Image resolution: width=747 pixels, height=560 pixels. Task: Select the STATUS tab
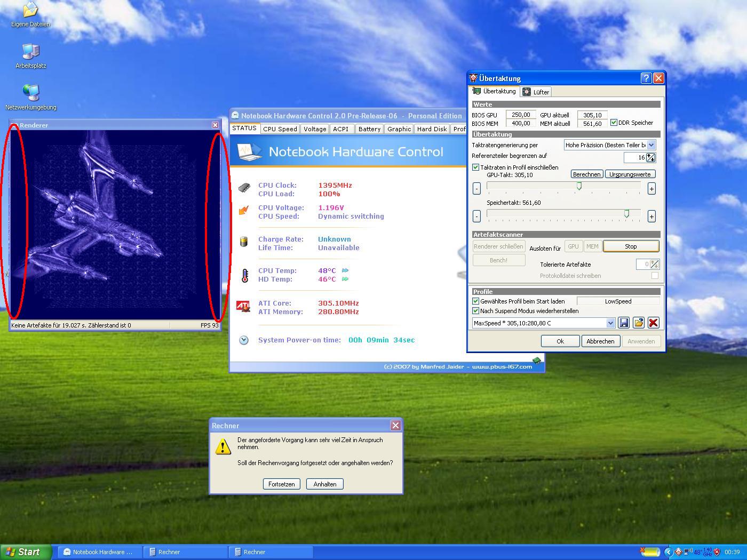(x=244, y=129)
